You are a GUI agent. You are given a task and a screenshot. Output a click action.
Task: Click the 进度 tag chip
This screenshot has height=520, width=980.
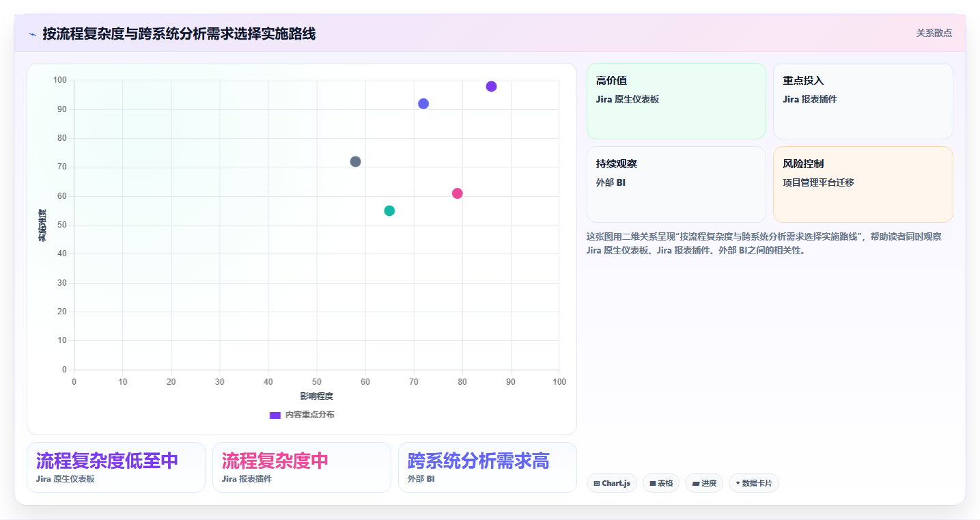coord(704,483)
